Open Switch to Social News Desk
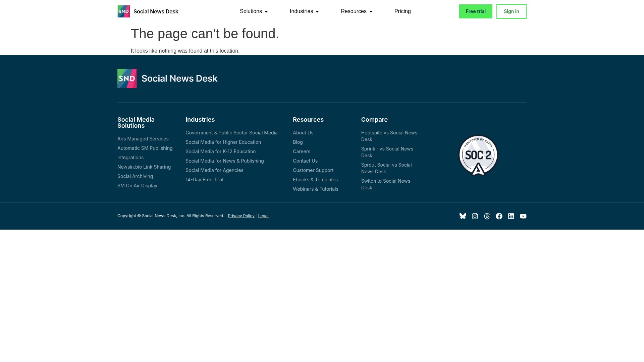The image size is (644, 362). pyautogui.click(x=386, y=184)
